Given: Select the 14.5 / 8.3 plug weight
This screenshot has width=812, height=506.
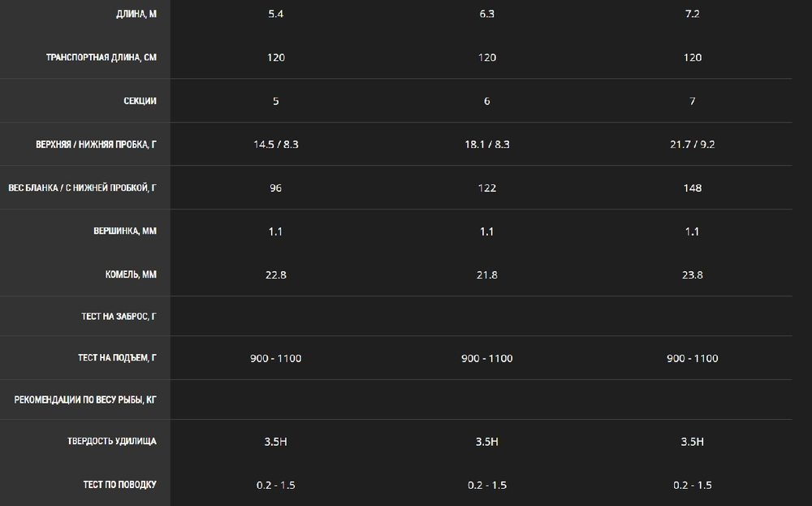Looking at the screenshot, I should coord(275,145).
